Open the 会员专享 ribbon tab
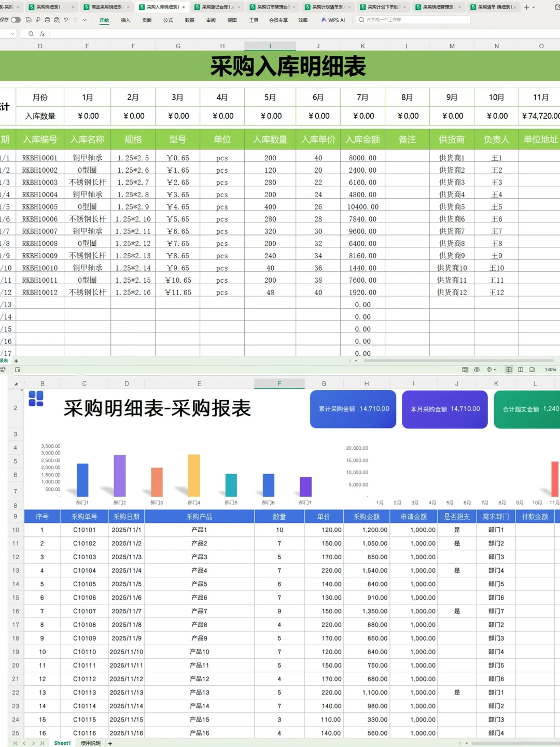The image size is (560, 747). pos(278,20)
